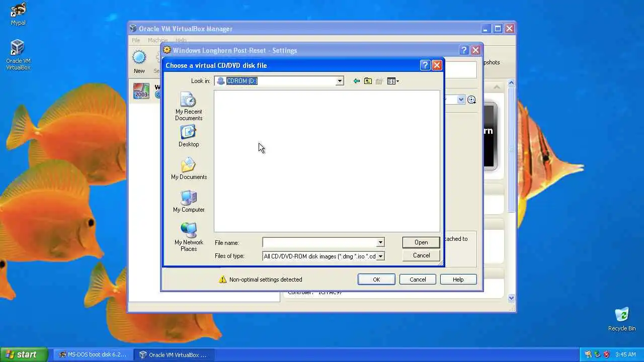Open My Computer in places bar
This screenshot has width=644, height=362.
point(189,201)
